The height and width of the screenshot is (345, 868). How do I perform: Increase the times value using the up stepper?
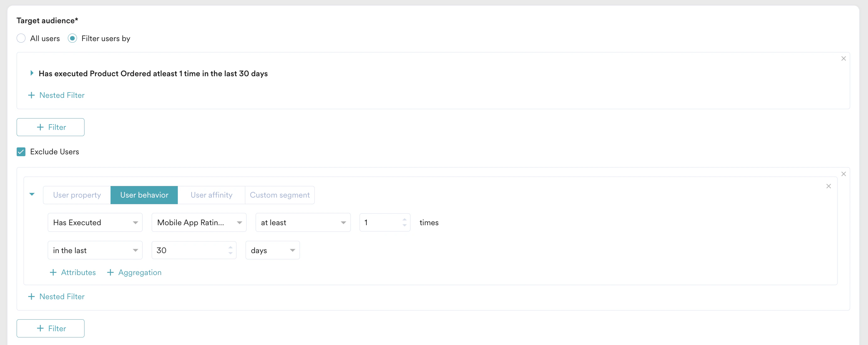coord(404,220)
